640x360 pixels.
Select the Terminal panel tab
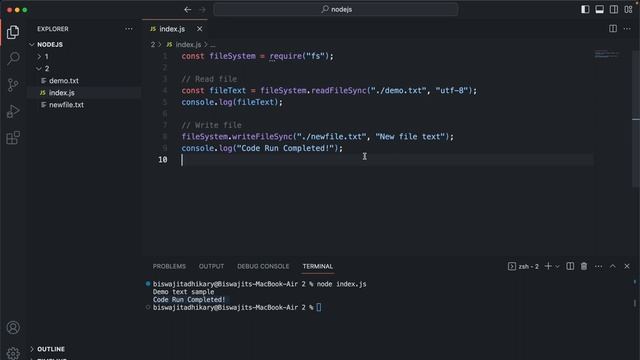[318, 266]
